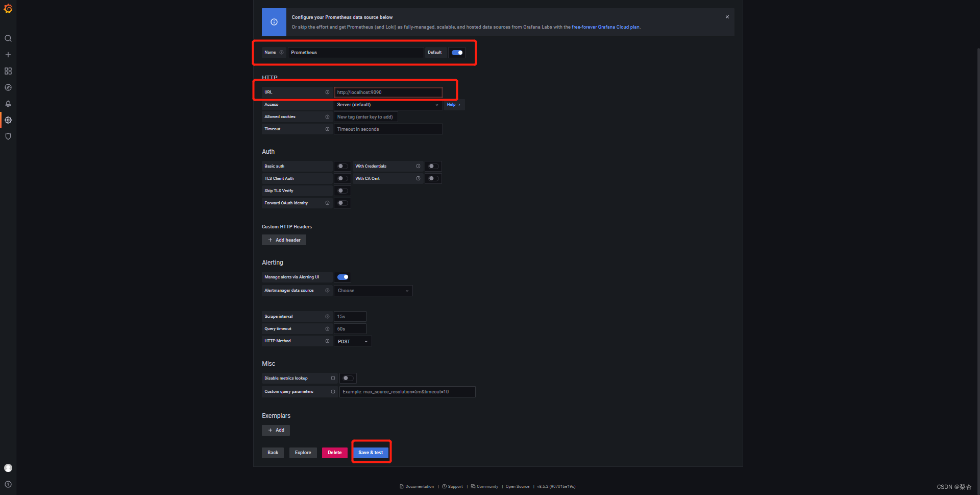980x495 pixels.
Task: Click the info icon beside Forward OAuth Identity
Action: tap(327, 203)
